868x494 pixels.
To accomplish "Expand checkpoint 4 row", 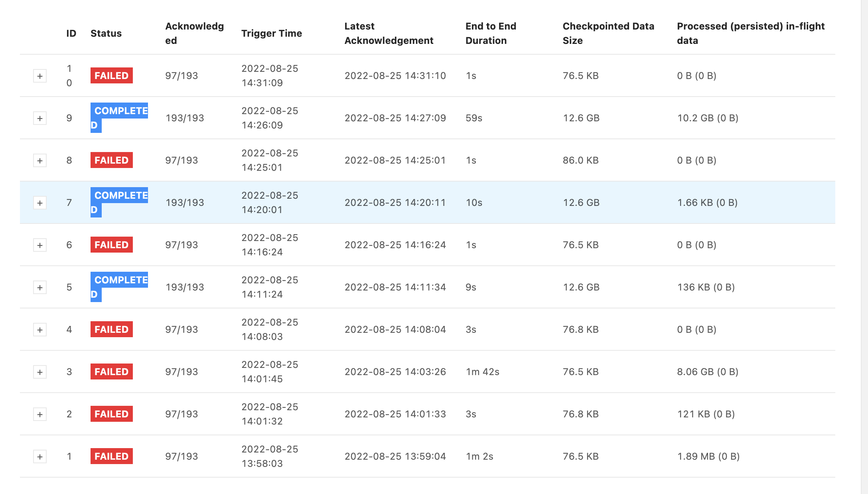I will coord(40,330).
